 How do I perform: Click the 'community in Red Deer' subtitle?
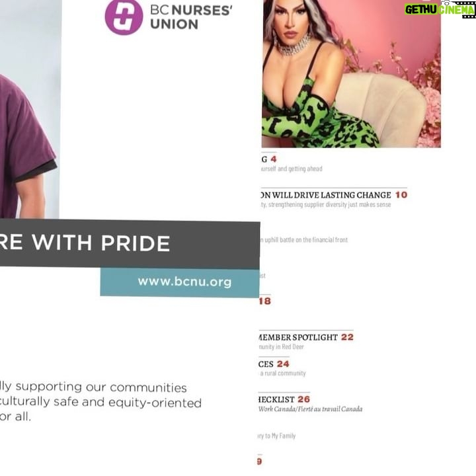coord(281,346)
